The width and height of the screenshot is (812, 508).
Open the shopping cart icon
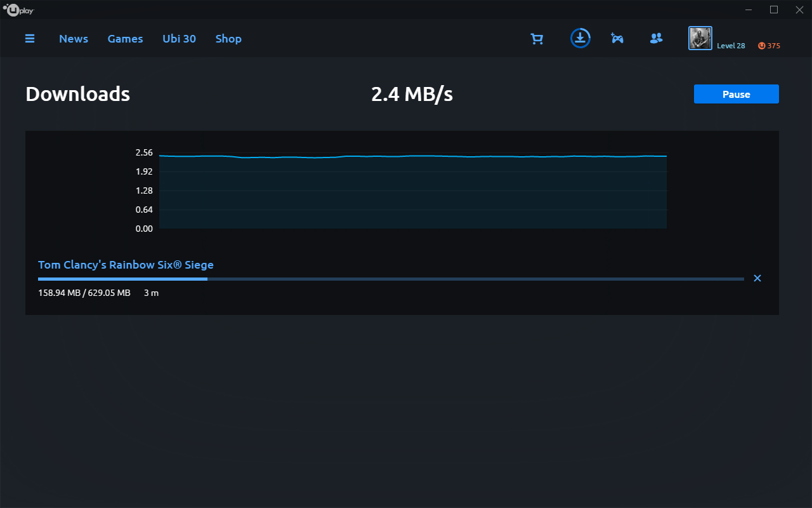tap(537, 39)
